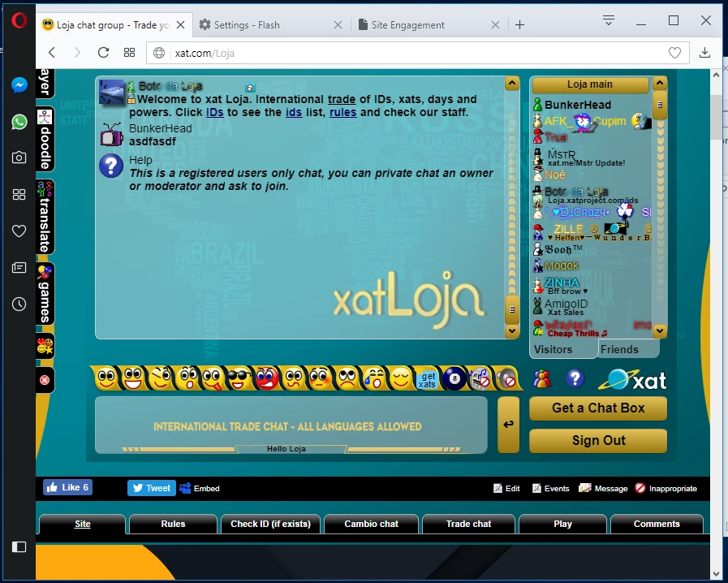Reload the xat.com/Loja page
Screen dimensions: 728x583
tap(103, 53)
